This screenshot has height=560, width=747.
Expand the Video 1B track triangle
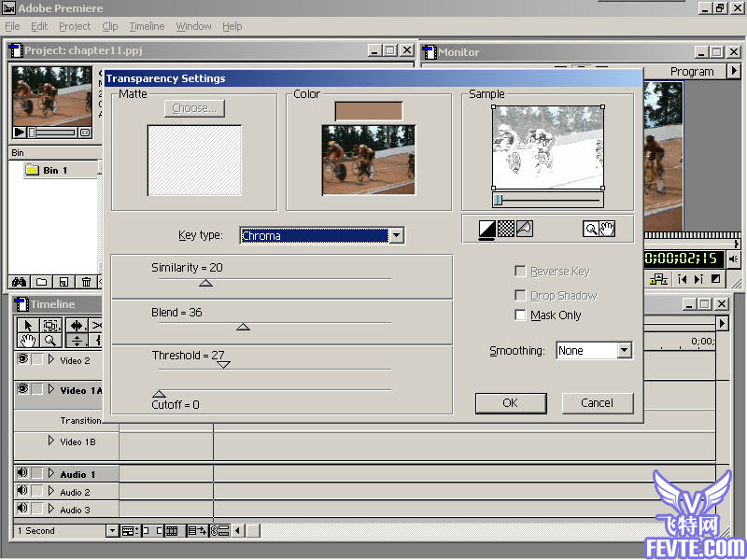[51, 441]
